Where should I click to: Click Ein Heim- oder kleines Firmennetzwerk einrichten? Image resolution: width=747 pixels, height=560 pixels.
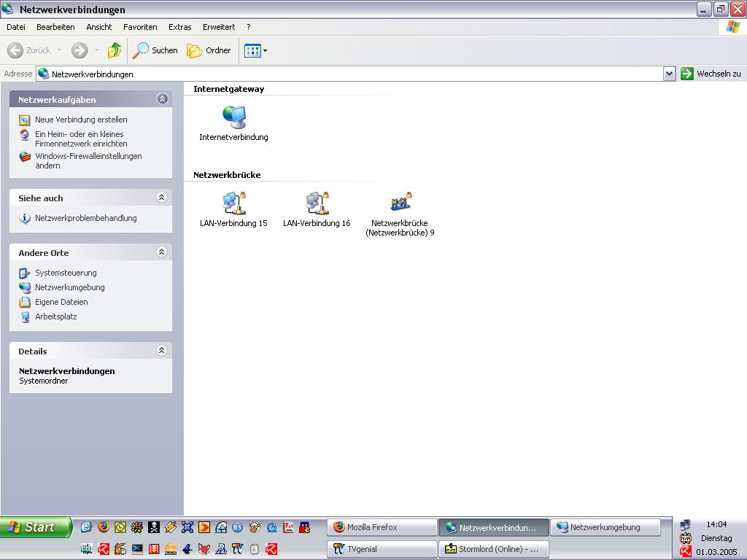click(x=81, y=139)
